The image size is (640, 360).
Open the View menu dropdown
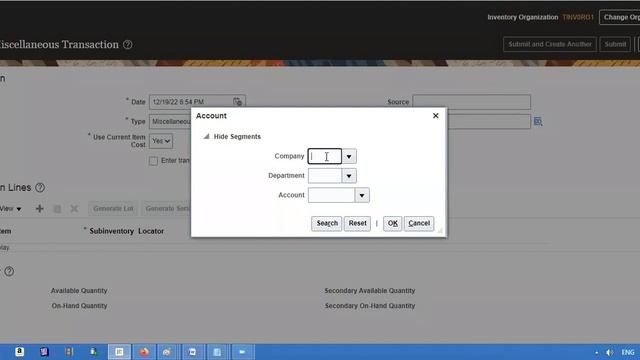[x=11, y=209]
